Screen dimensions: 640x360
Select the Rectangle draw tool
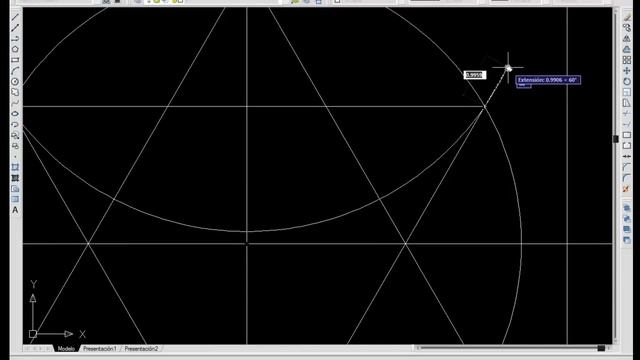click(x=15, y=60)
